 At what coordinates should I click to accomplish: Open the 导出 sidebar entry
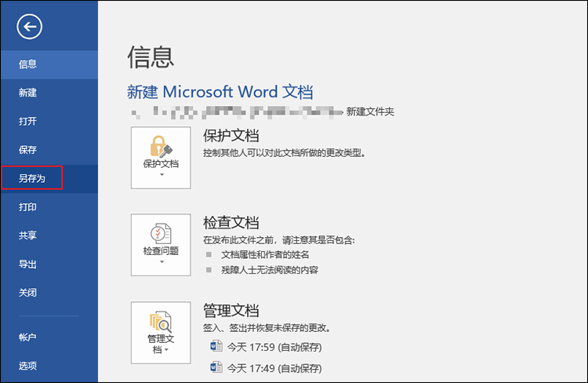(49, 264)
